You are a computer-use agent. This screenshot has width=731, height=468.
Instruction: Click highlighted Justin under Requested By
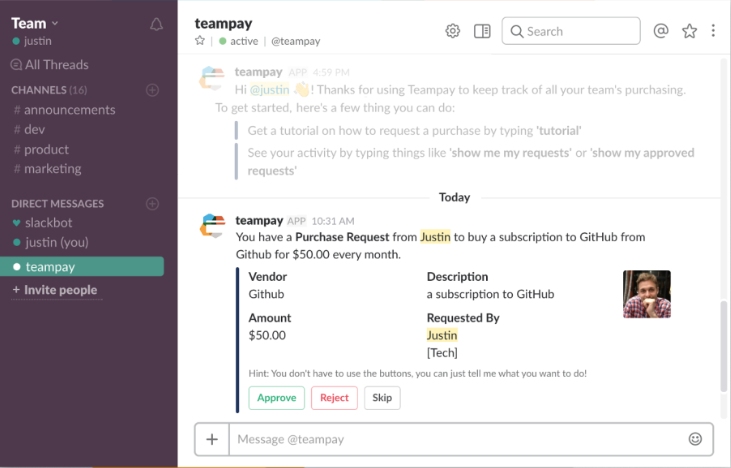442,335
